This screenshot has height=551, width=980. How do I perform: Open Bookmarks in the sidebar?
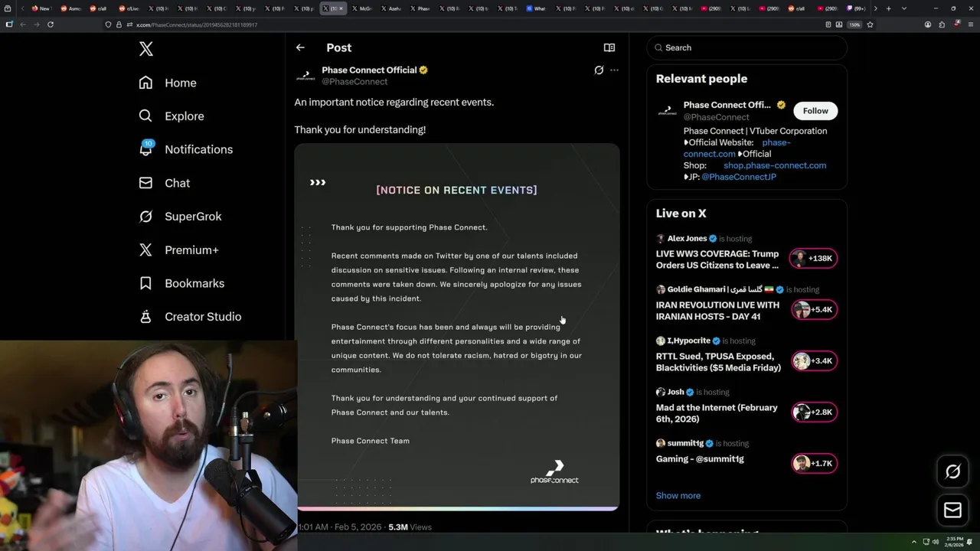[181, 283]
